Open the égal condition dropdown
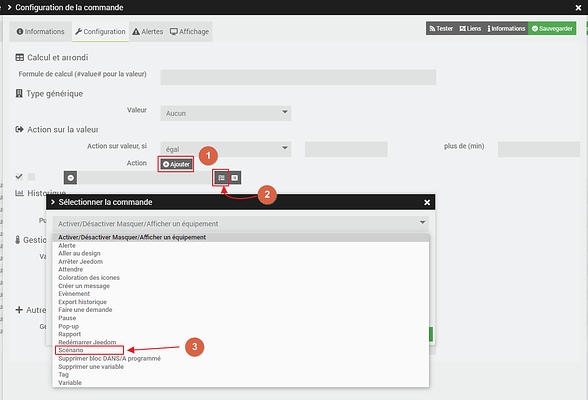 tap(226, 149)
